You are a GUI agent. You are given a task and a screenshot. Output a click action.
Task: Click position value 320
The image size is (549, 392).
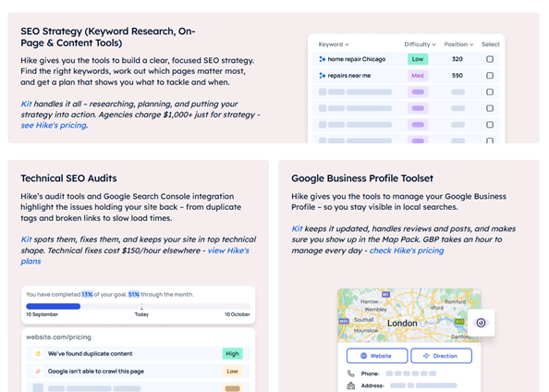pyautogui.click(x=457, y=59)
